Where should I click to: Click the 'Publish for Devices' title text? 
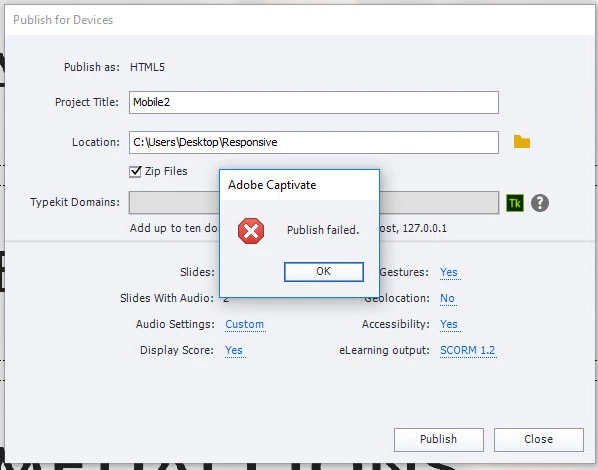63,20
